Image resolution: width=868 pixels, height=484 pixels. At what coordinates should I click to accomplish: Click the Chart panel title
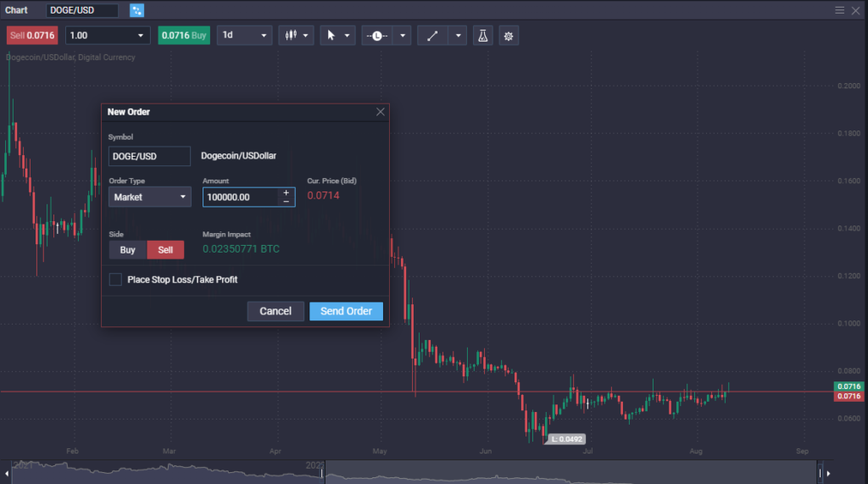pos(17,10)
